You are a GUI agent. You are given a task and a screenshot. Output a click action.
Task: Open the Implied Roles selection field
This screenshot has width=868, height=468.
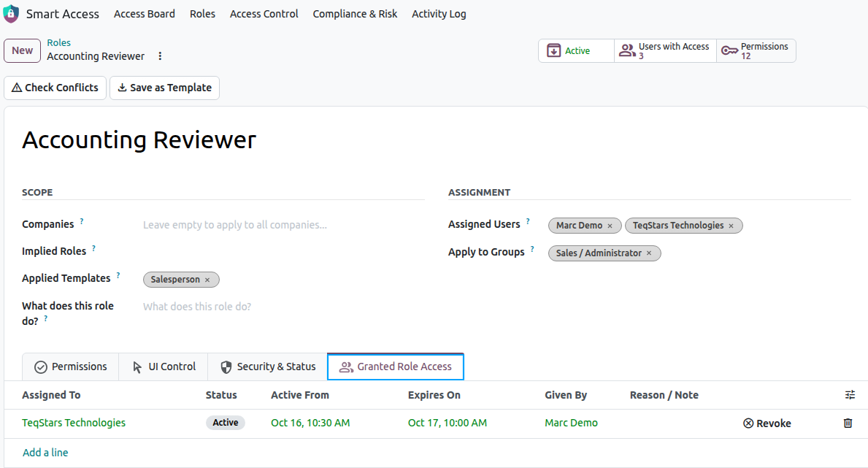(283, 251)
